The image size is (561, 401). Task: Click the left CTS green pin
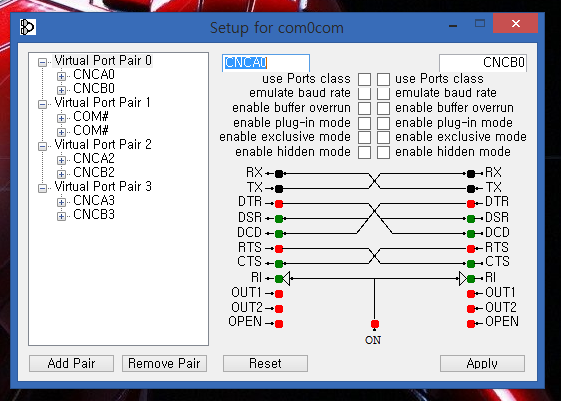pos(279,264)
